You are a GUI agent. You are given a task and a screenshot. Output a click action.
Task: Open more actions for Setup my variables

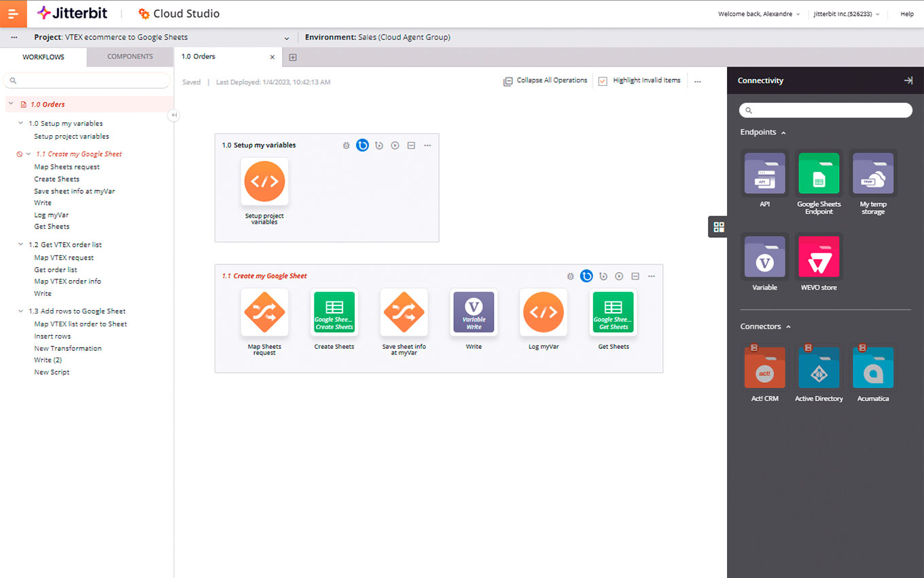coord(427,146)
